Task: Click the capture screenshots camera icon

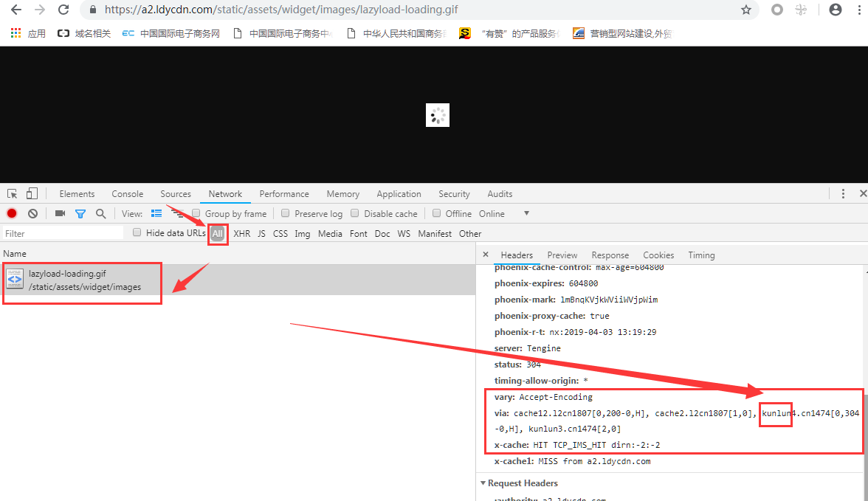Action: [x=60, y=214]
